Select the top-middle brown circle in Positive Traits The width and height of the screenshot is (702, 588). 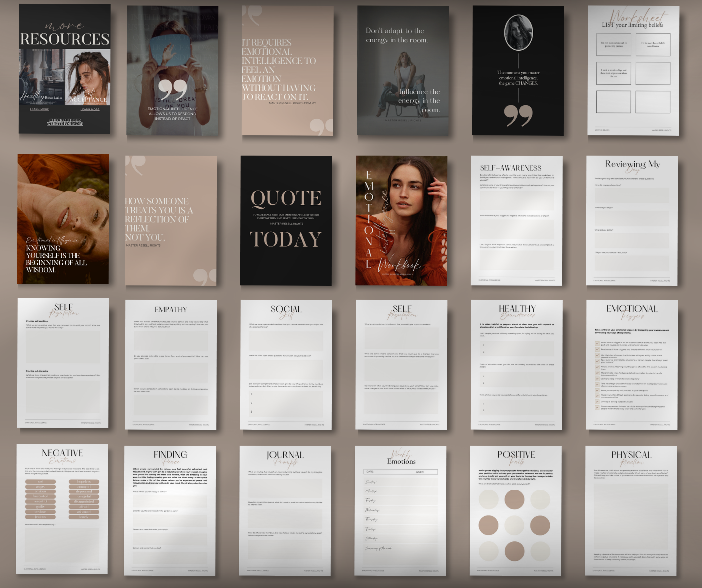[x=515, y=500]
